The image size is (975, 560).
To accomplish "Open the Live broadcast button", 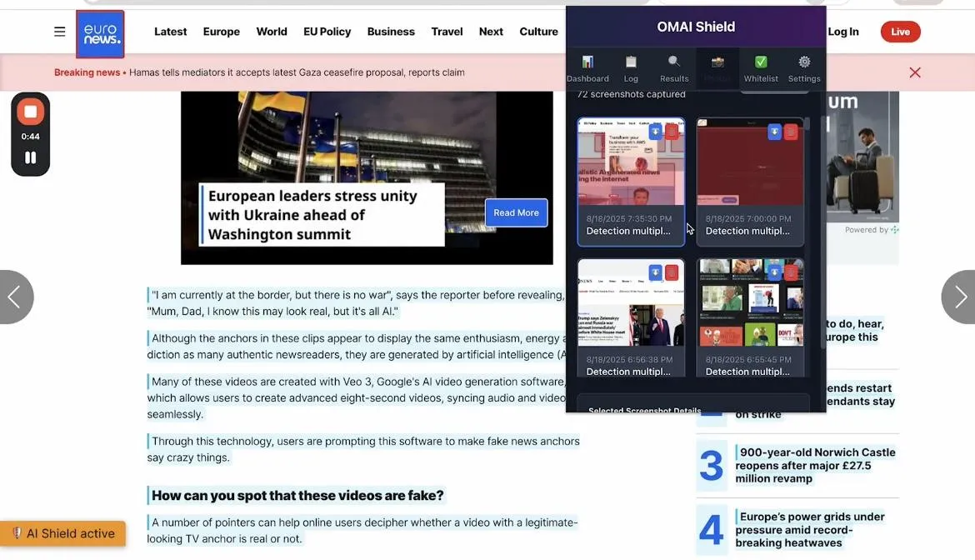I will click(x=900, y=32).
